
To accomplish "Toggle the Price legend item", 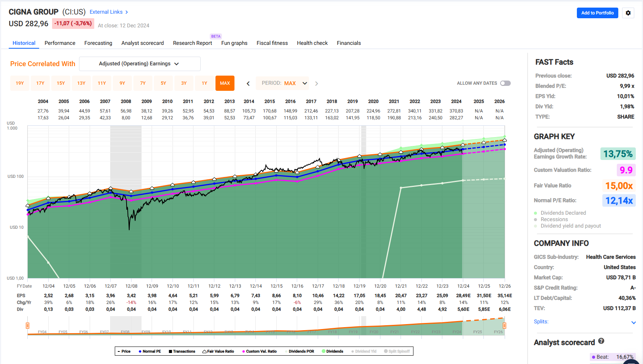I will (124, 351).
